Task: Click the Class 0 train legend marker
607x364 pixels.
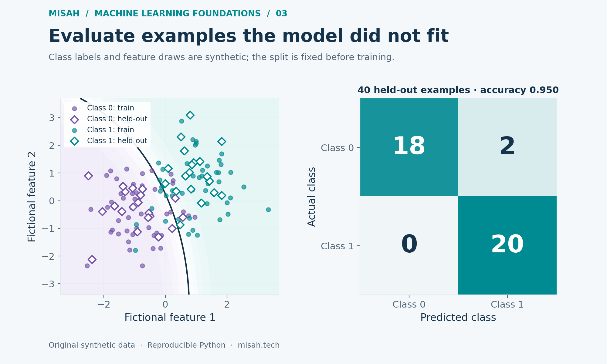Action: coord(74,108)
